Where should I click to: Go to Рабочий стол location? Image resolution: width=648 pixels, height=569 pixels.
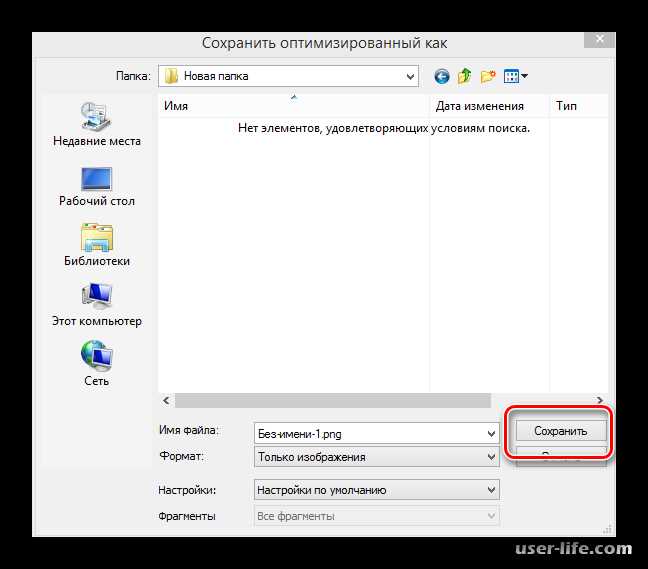tap(97, 187)
